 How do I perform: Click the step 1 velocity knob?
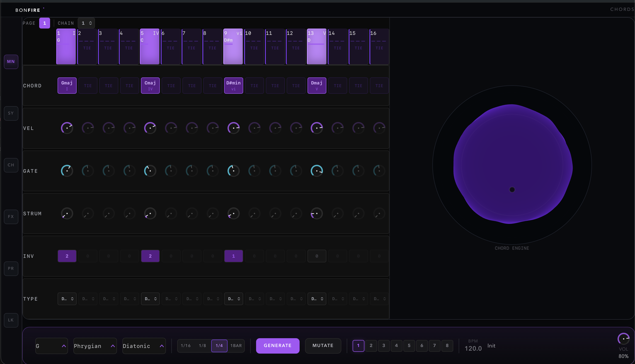pyautogui.click(x=67, y=128)
